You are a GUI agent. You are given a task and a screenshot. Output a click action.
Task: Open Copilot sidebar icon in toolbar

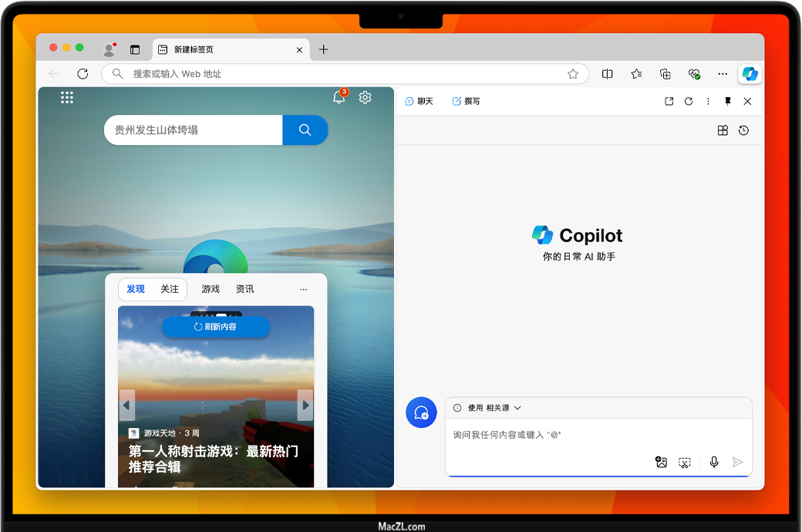750,74
